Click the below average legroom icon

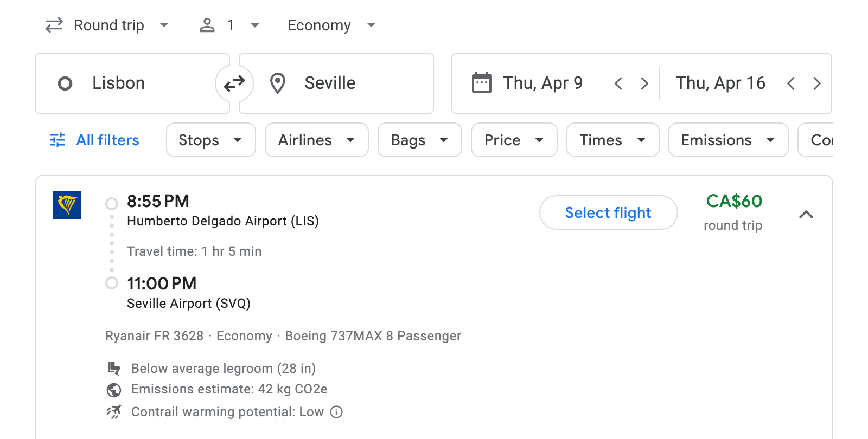[114, 368]
